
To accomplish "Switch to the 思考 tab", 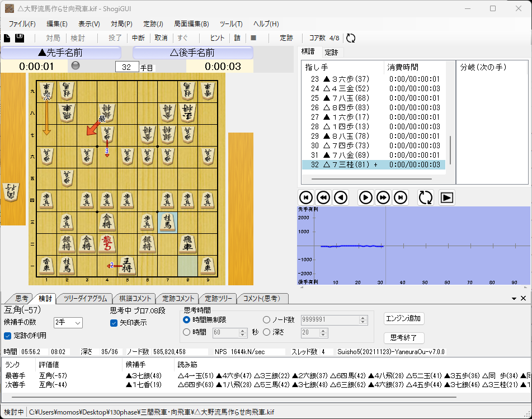I will click(21, 298).
